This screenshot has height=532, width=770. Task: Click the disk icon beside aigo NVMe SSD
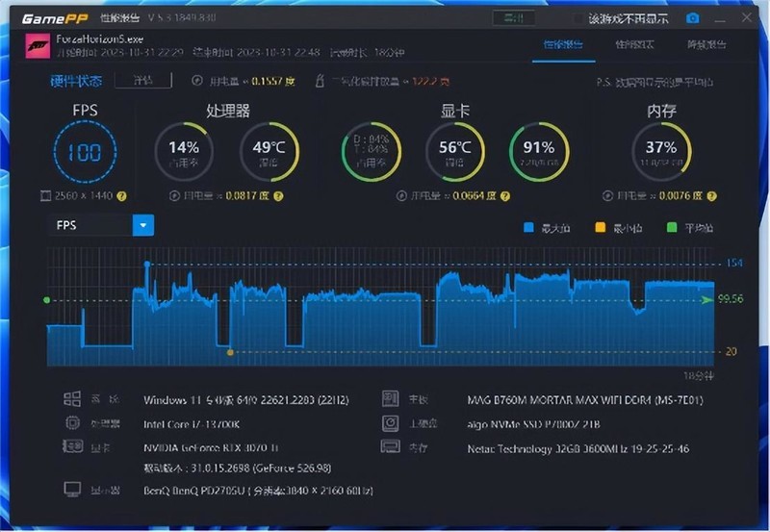(x=391, y=423)
